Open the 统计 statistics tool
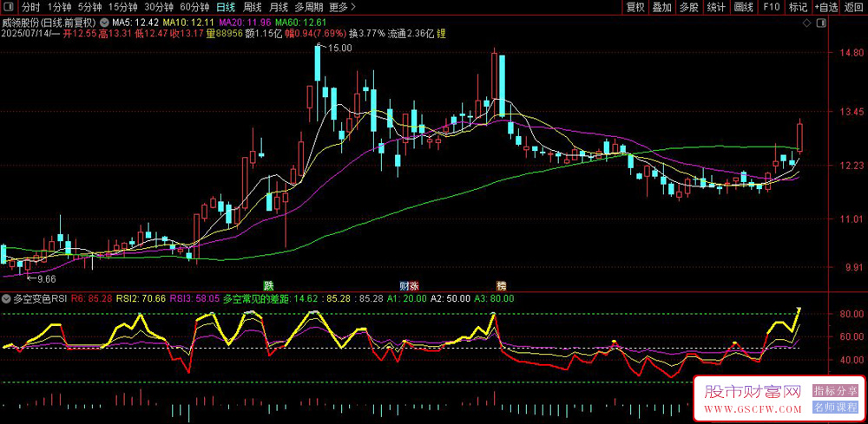The height and width of the screenshot is (424, 868). tap(716, 7)
